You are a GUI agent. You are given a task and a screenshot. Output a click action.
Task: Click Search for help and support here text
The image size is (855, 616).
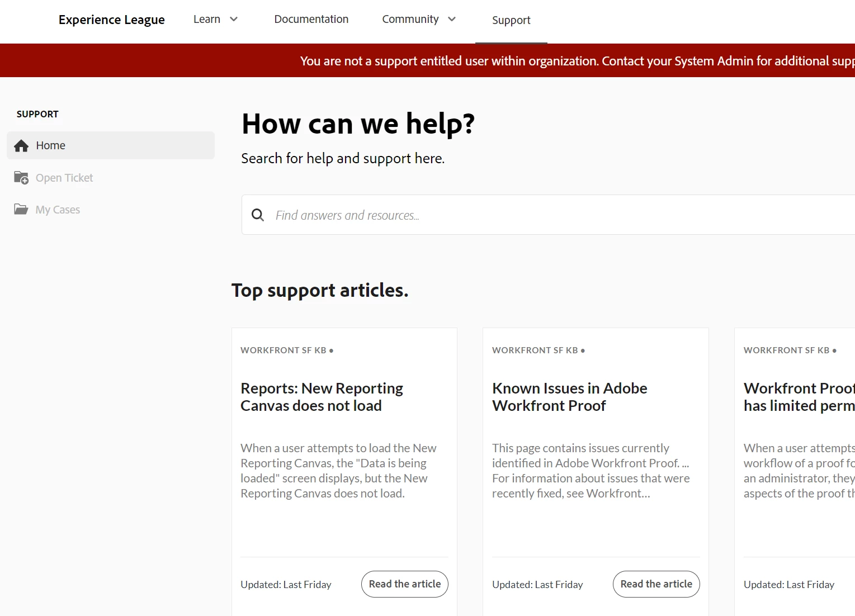click(343, 159)
